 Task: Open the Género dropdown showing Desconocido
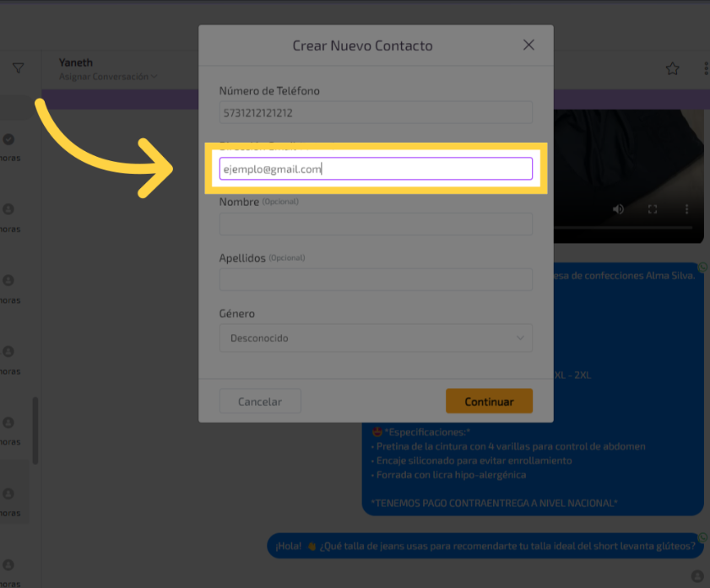(375, 338)
